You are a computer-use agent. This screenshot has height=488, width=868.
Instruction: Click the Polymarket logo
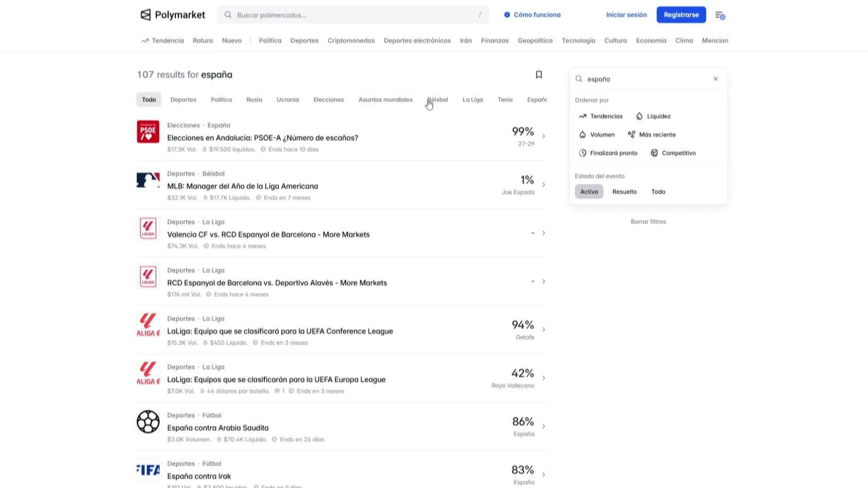(173, 15)
